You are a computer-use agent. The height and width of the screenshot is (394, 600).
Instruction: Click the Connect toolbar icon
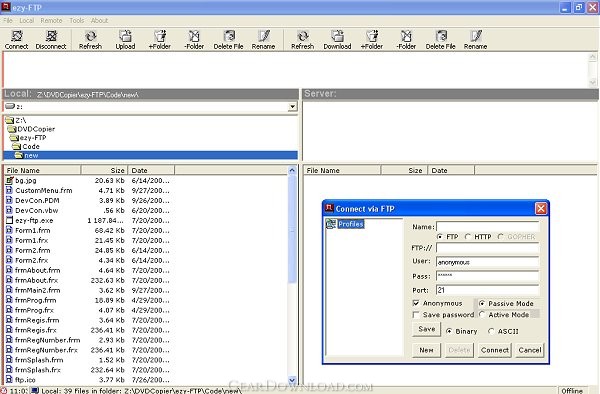point(16,40)
